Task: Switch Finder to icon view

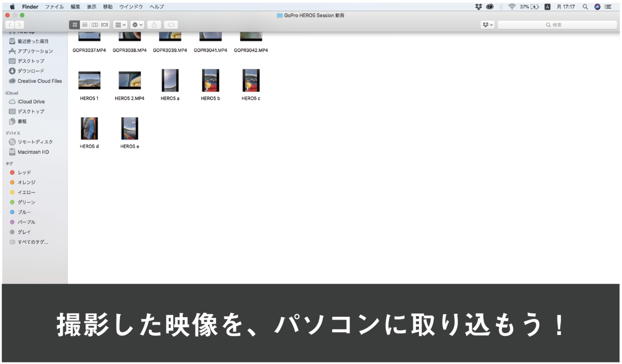Action: click(x=75, y=25)
